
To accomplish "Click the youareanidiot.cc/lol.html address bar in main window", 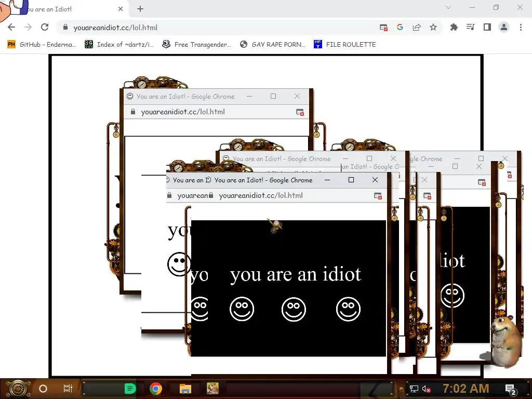I will click(x=115, y=28).
